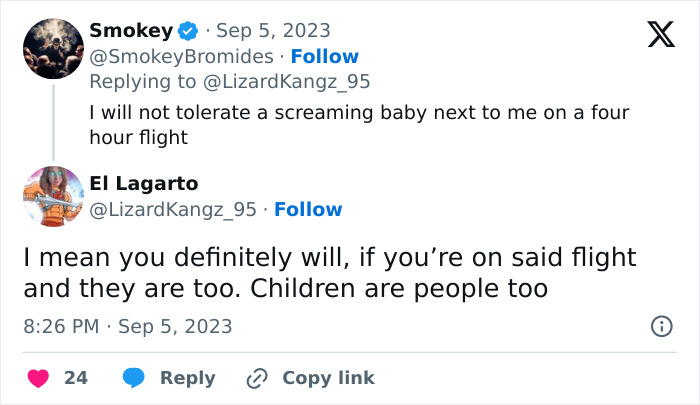Open El Lagarto's profile avatar picture
Image resolution: width=700 pixels, height=405 pixels.
click(x=53, y=196)
